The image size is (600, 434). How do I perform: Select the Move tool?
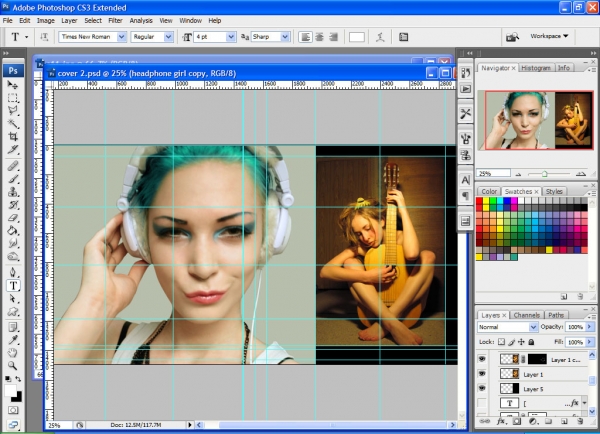(x=13, y=85)
